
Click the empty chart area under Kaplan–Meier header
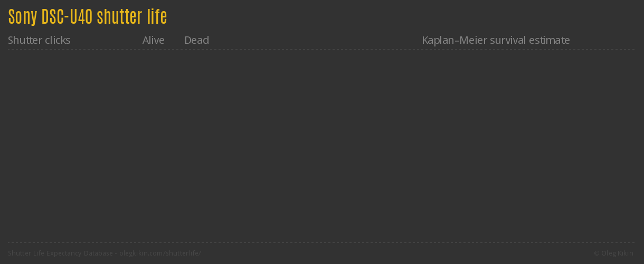496,143
